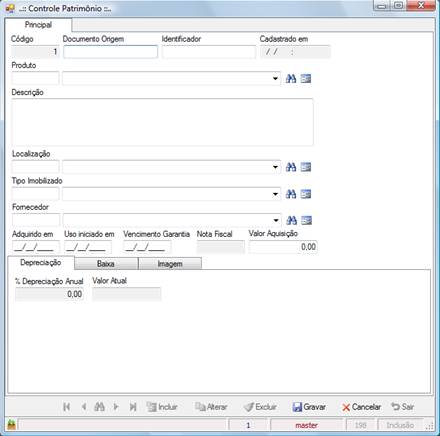
Task: Focus the Documento Origem input field
Action: click(110, 52)
